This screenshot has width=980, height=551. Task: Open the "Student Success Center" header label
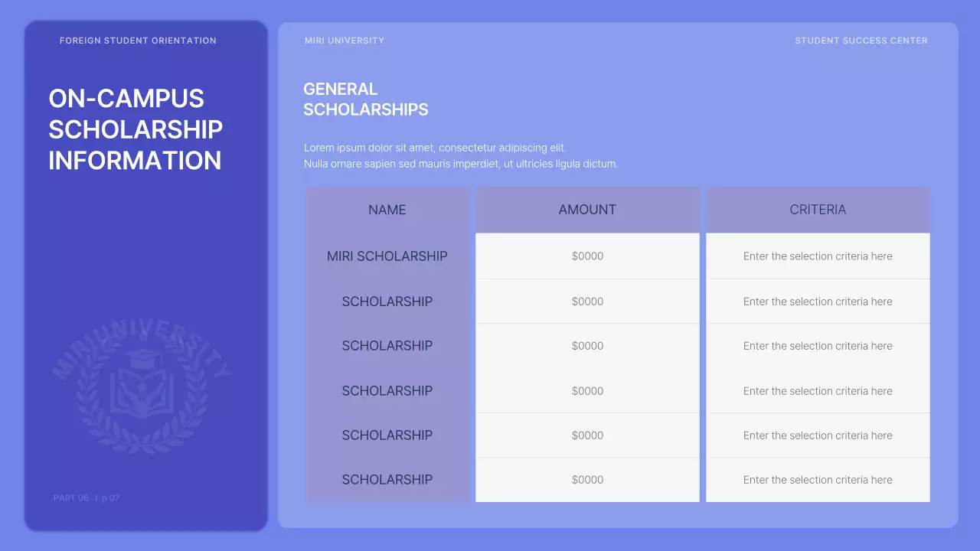click(x=861, y=41)
